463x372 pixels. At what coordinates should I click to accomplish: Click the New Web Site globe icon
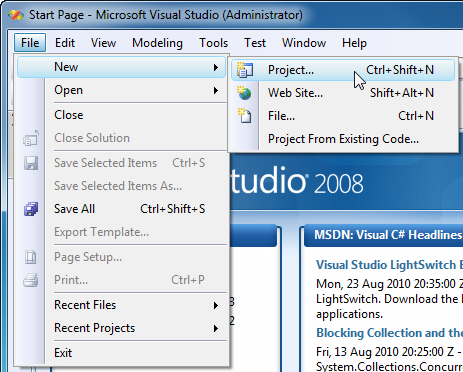(x=245, y=93)
